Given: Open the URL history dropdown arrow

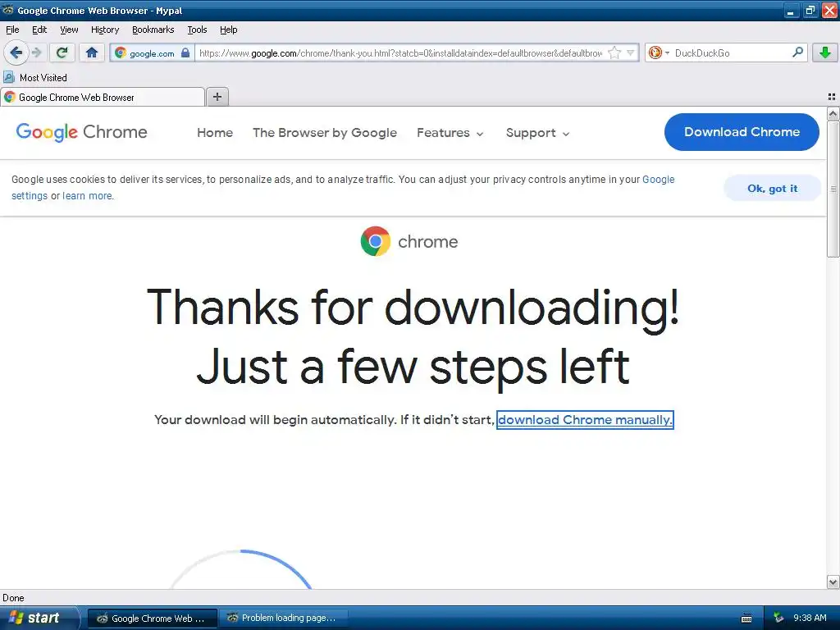Looking at the screenshot, I should [631, 52].
